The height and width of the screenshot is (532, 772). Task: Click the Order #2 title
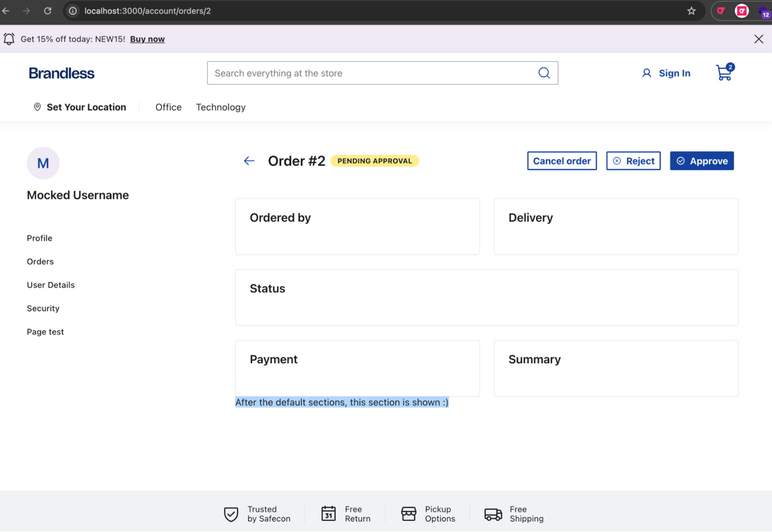pos(297,161)
